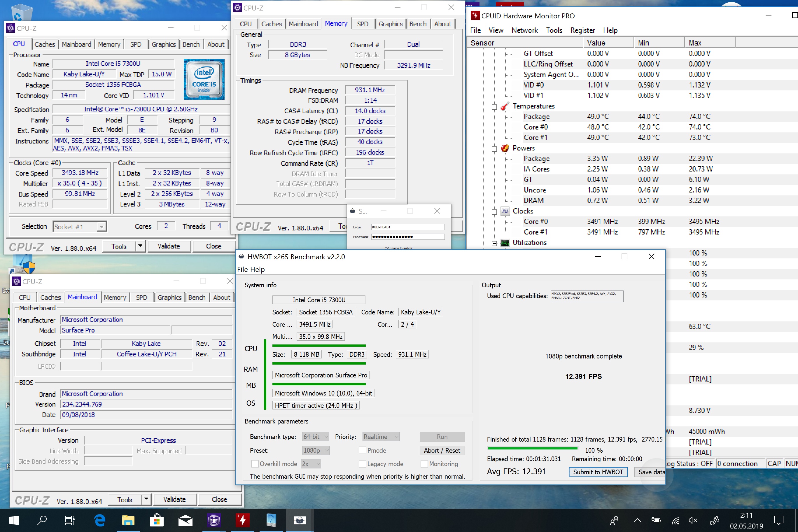Click the battery status tray icon

[656, 520]
